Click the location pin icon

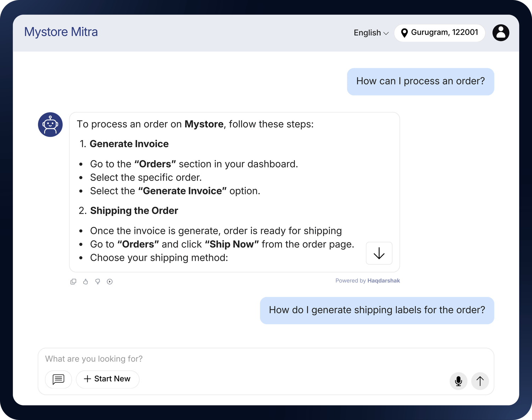[404, 33]
